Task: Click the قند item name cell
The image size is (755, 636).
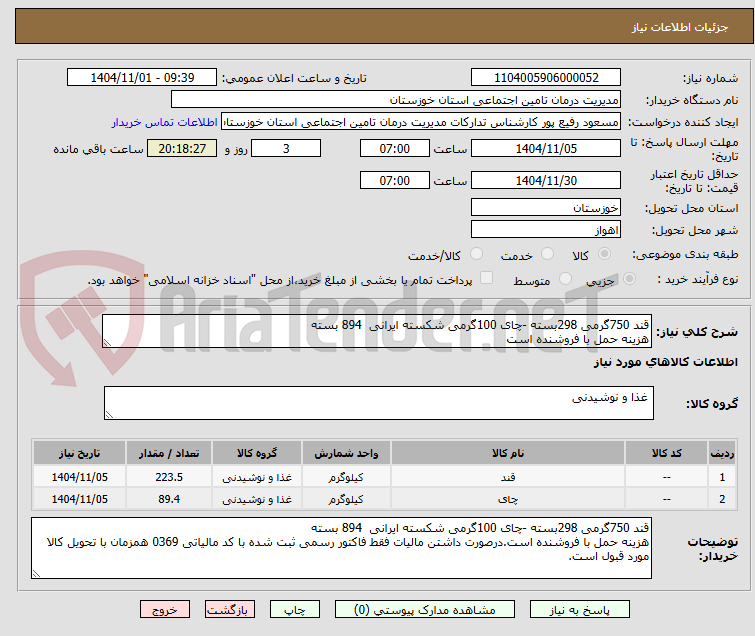Action: (x=508, y=477)
